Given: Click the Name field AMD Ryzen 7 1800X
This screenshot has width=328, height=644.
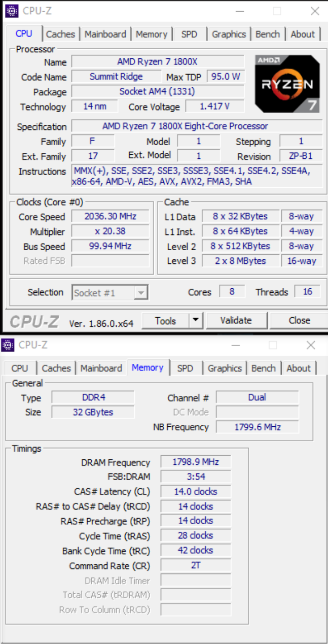Looking at the screenshot, I should click(157, 62).
